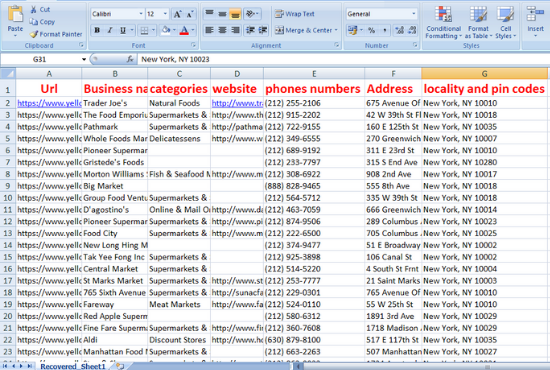Image resolution: width=550 pixels, height=370 pixels.
Task: Apply accounting number format
Action: [353, 31]
